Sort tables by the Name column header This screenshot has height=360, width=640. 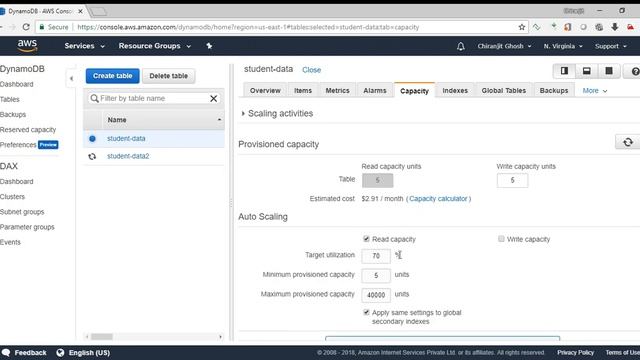[162, 120]
